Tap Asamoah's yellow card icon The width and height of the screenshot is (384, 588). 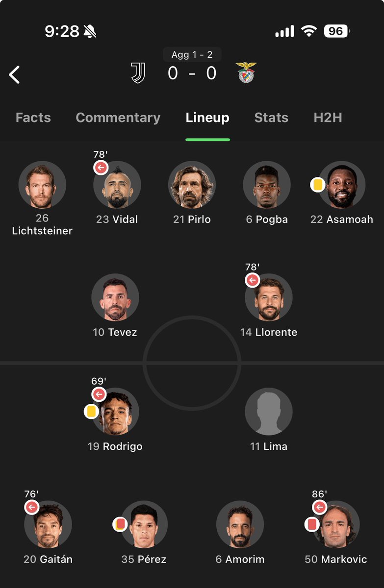coord(318,185)
